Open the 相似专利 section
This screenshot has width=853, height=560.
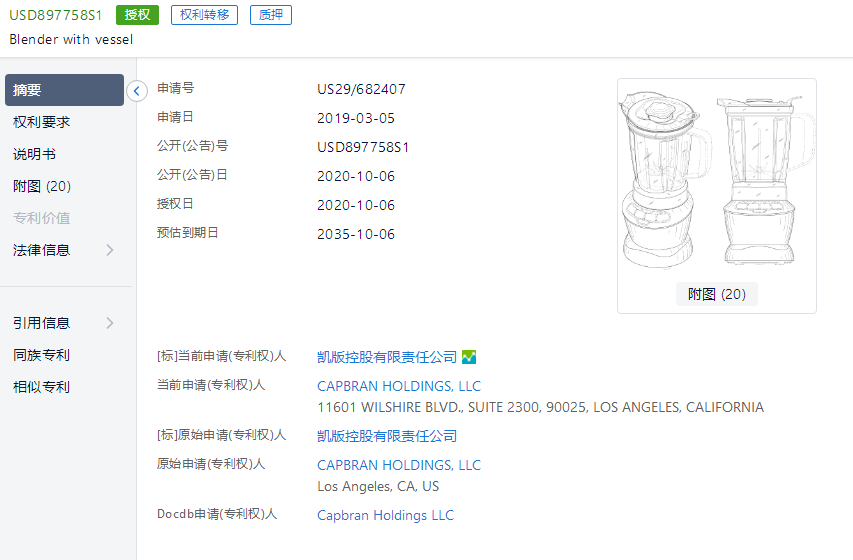41,387
